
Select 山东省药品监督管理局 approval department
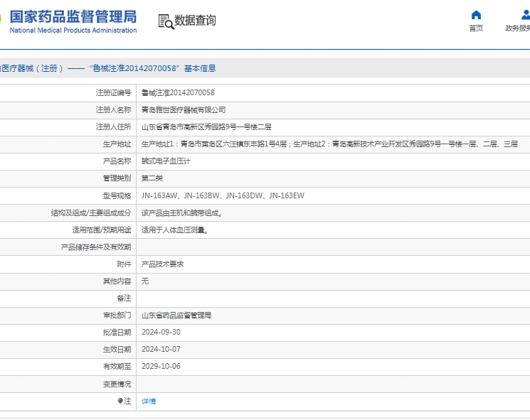176,316
